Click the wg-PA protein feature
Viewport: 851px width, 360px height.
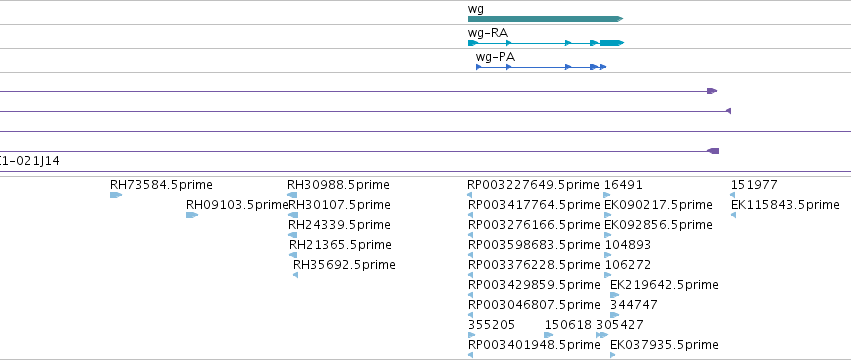(x=541, y=67)
